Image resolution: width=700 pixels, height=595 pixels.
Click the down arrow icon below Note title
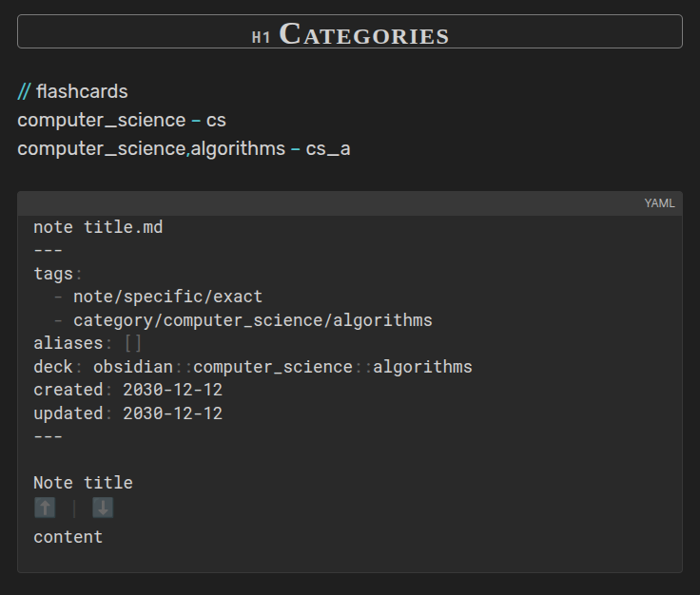click(103, 508)
